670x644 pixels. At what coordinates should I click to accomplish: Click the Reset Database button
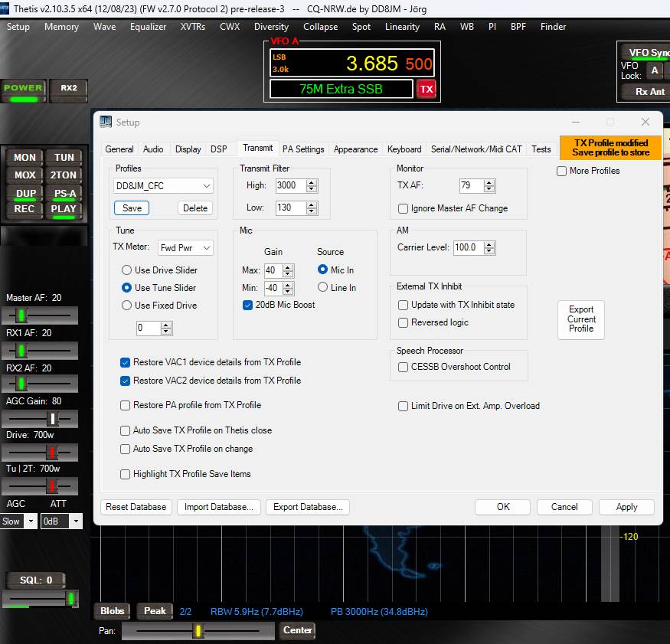(x=136, y=507)
